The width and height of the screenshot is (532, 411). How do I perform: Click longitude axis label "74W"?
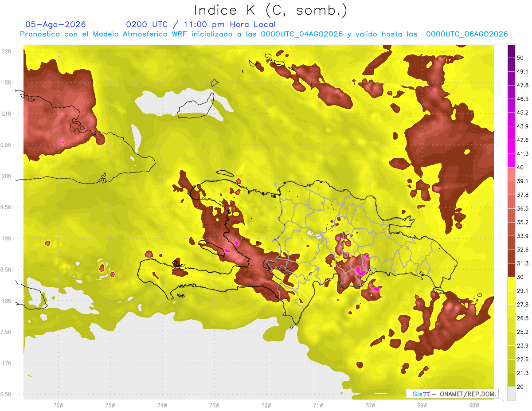pos(162,405)
